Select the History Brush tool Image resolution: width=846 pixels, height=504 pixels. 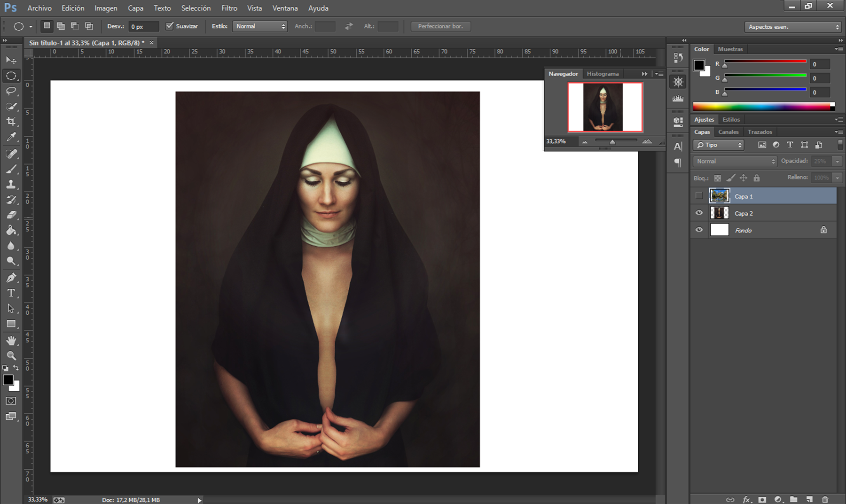[11, 200]
